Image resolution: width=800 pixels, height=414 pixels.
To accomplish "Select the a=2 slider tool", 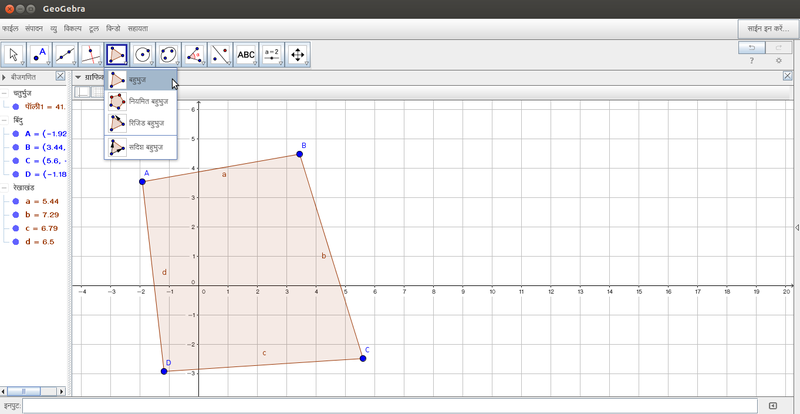I will pyautogui.click(x=272, y=55).
